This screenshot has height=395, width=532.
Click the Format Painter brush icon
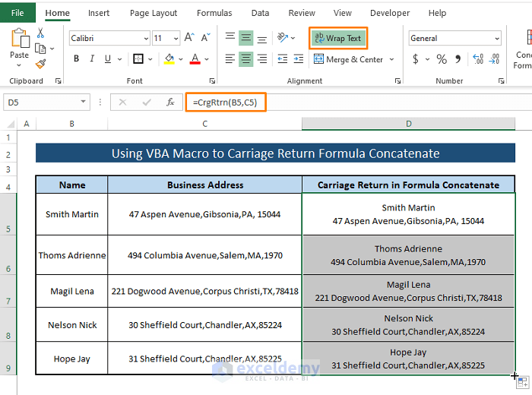coord(40,64)
